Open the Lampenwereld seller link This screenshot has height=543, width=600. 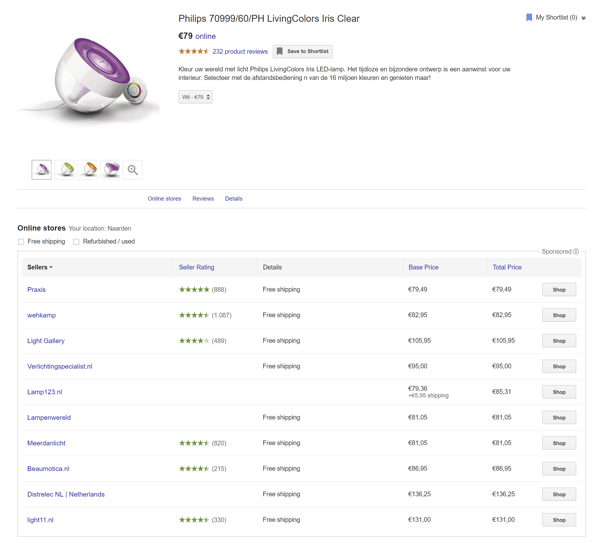tap(49, 417)
